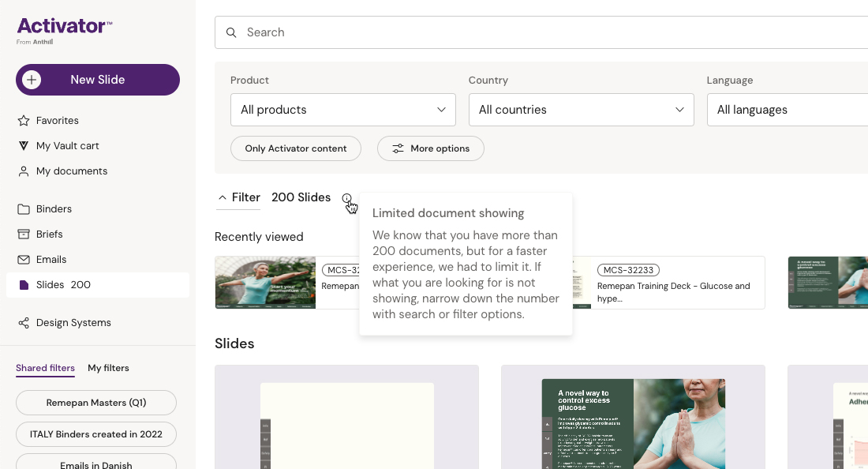This screenshot has width=868, height=469.
Task: Apply the Remepan Masters (Q1) filter
Action: coord(96,403)
